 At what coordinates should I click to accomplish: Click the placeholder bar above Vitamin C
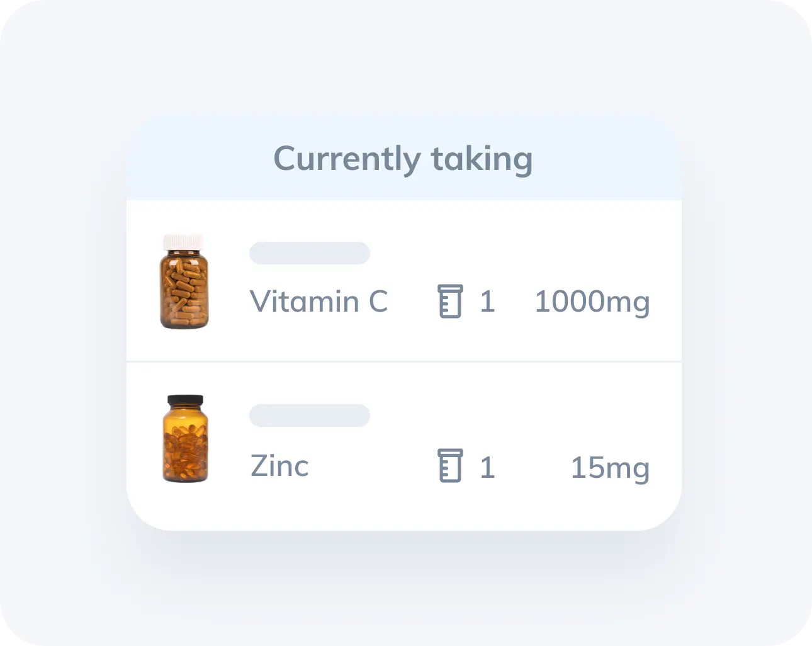tap(310, 253)
